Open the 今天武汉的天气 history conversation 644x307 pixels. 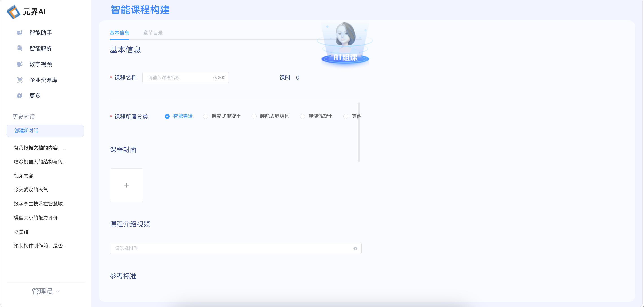click(31, 190)
